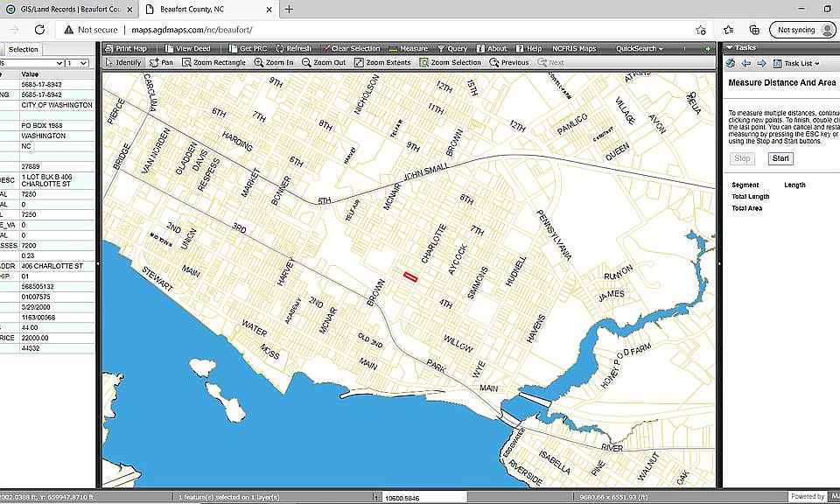Activate the Measure tool
The image size is (840, 504).
tap(409, 48)
